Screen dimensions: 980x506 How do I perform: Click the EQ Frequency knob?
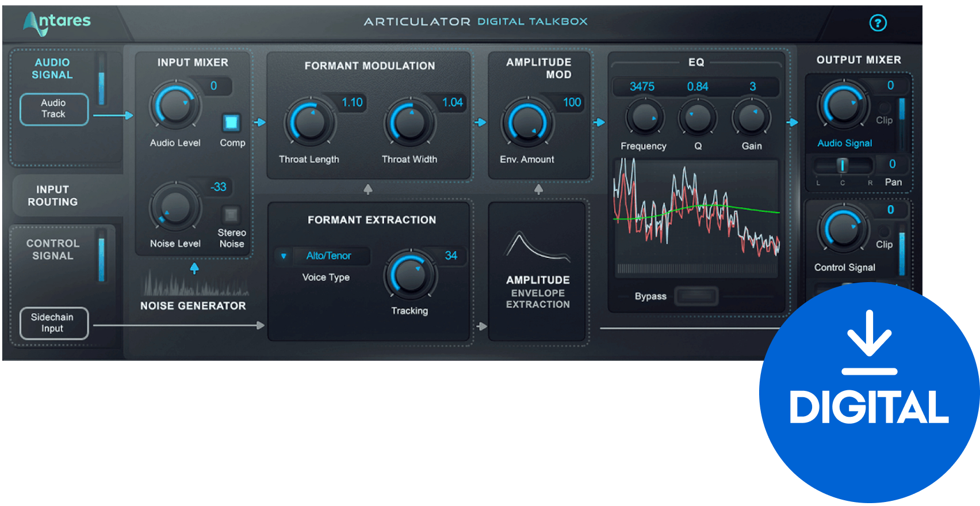[x=645, y=117]
